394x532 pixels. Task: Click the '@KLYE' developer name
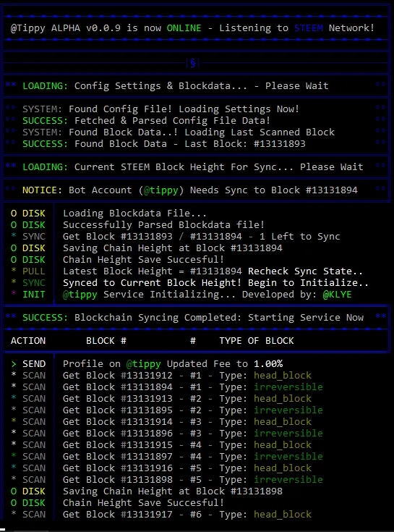coord(337,294)
